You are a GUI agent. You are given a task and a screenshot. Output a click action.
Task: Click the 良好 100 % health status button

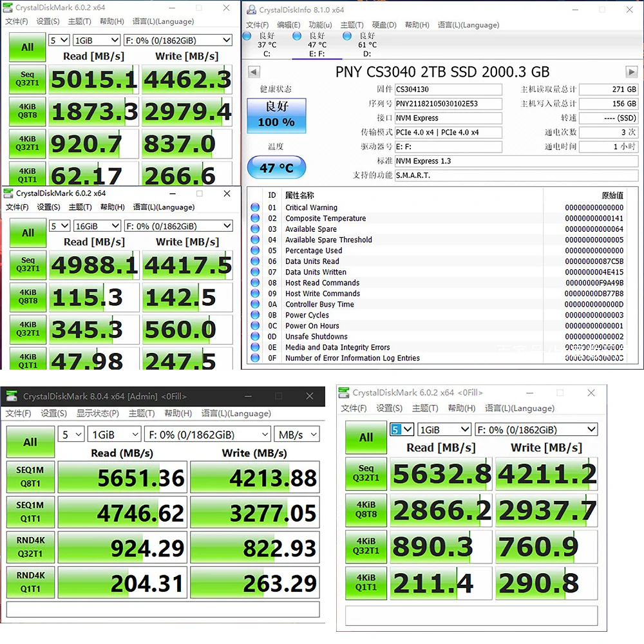tap(276, 115)
